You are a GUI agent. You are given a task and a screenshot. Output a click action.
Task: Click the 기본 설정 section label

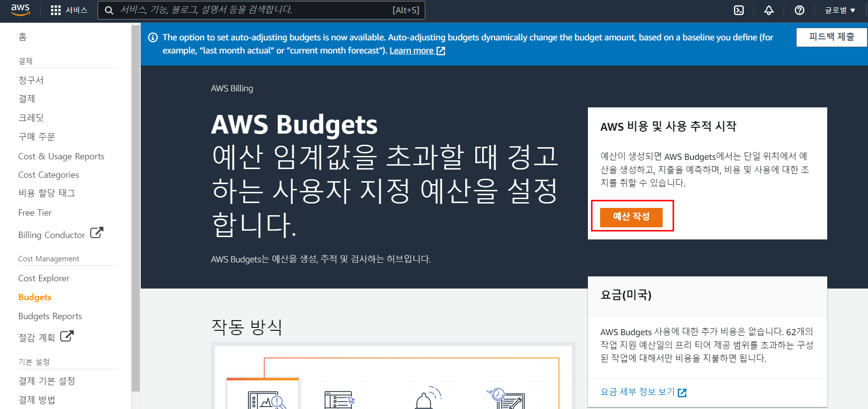click(33, 362)
